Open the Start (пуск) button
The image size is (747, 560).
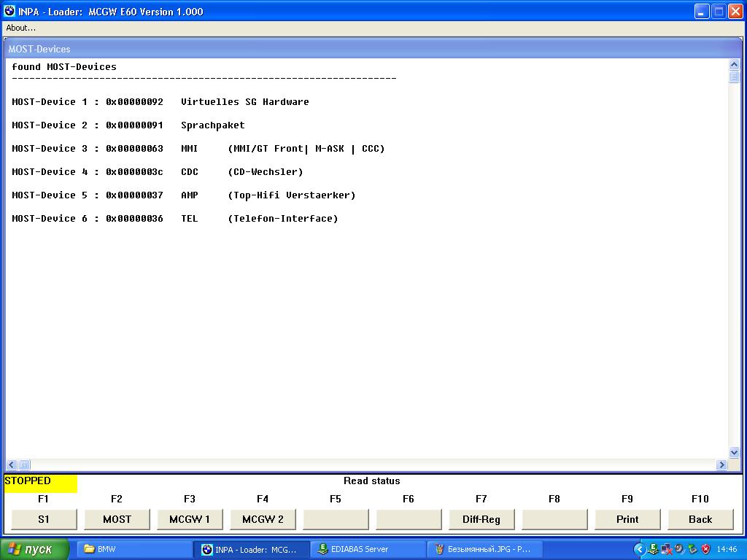[34, 549]
